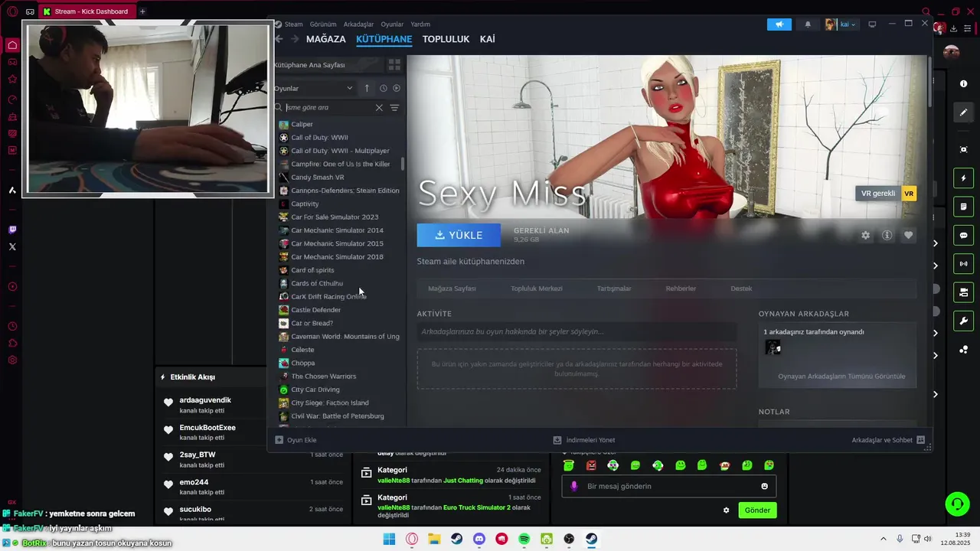Open friend avatar under Oynayan Arkadaşlar
The height and width of the screenshot is (551, 980).
pyautogui.click(x=773, y=347)
